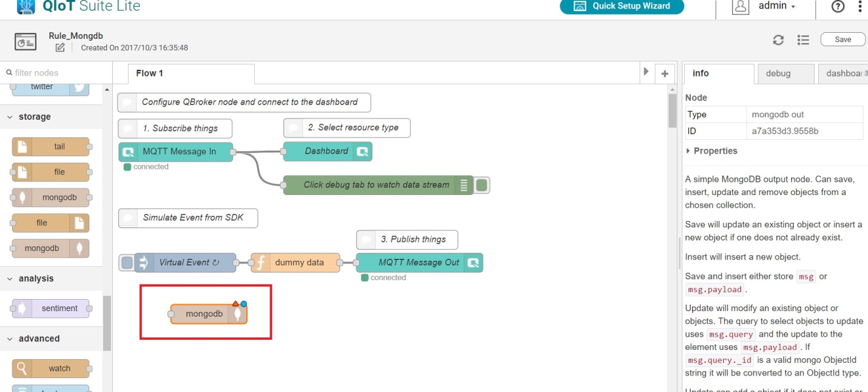Click the mongodb out type value
The width and height of the screenshot is (868, 392).
click(778, 114)
